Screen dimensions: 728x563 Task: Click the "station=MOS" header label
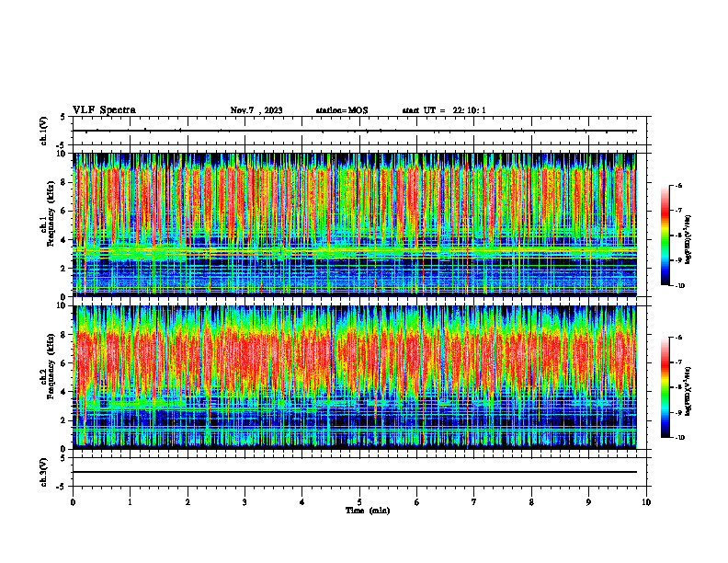pyautogui.click(x=342, y=110)
